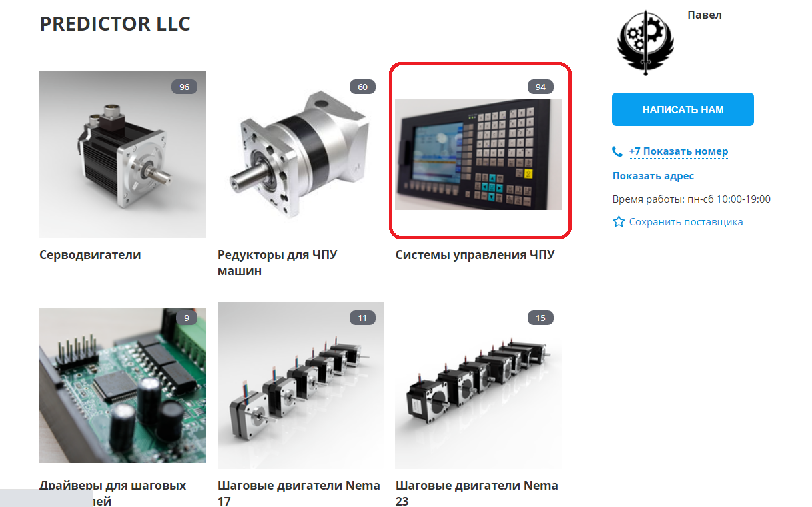The width and height of the screenshot is (812, 507).
Task: Open the gearbox image for Редукторы для ЧПУ
Action: [x=301, y=155]
